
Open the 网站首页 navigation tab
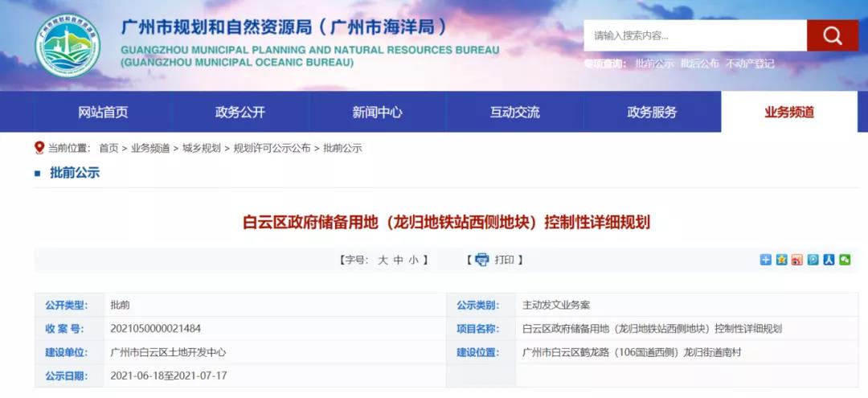pos(103,113)
